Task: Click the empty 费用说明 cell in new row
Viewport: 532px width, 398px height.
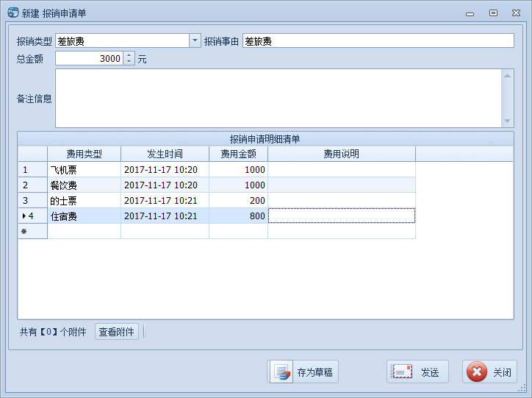Action: 342,231
